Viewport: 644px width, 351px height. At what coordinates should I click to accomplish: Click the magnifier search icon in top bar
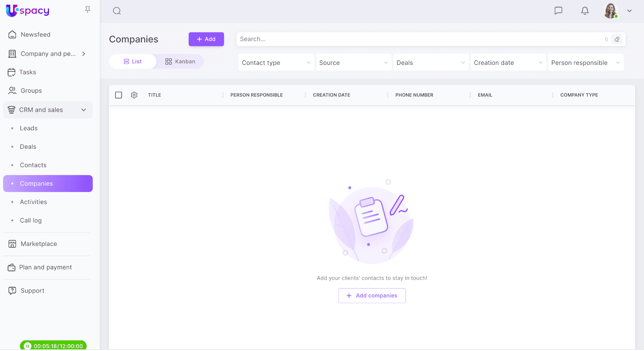tap(117, 11)
